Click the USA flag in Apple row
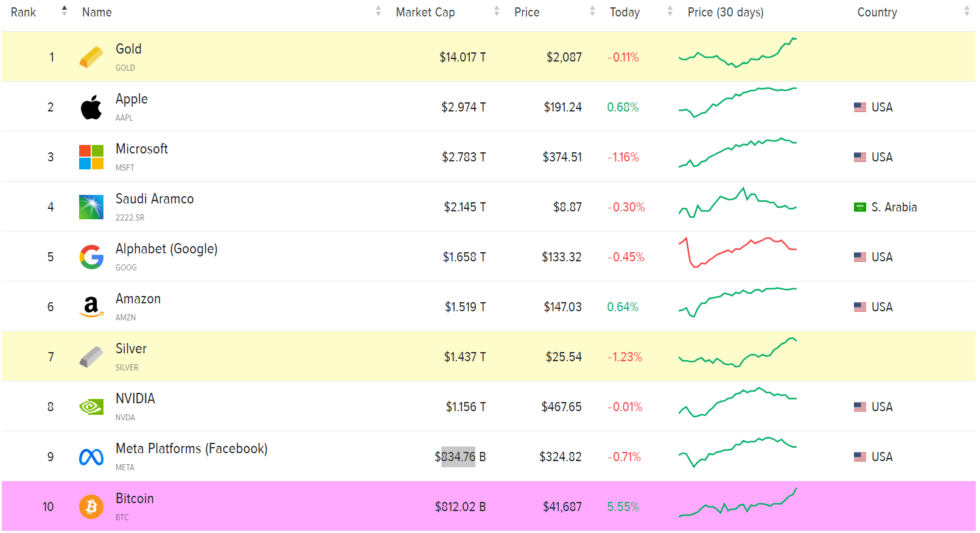 click(860, 107)
